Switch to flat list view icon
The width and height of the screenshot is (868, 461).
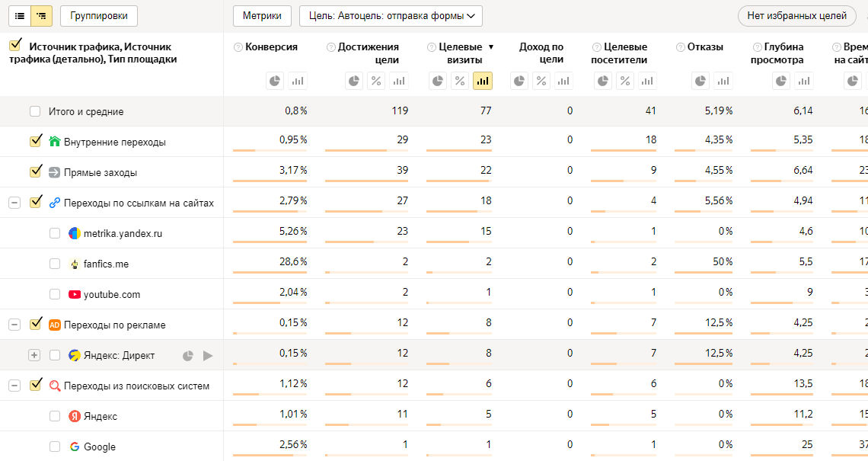point(19,15)
